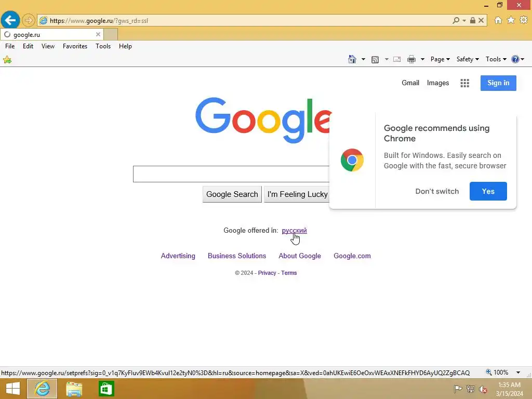Open the Help menu
Image resolution: width=532 pixels, height=399 pixels.
click(125, 46)
